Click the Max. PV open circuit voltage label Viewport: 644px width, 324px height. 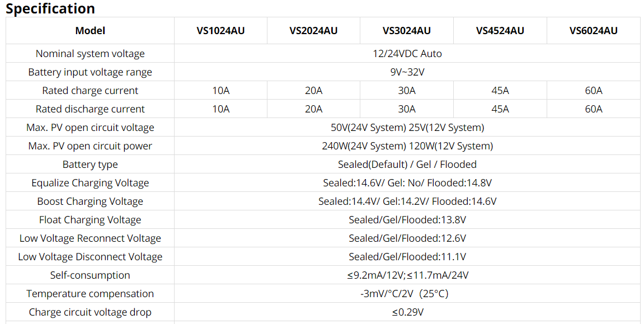coord(90,128)
